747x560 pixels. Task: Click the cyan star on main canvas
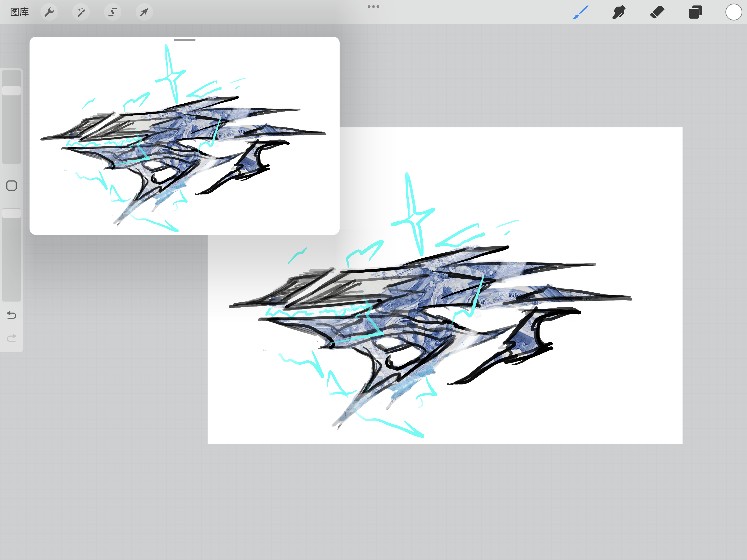click(413, 214)
